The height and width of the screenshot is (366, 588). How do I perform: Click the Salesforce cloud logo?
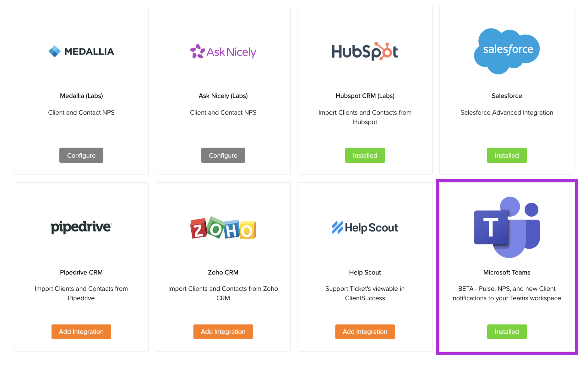507,51
